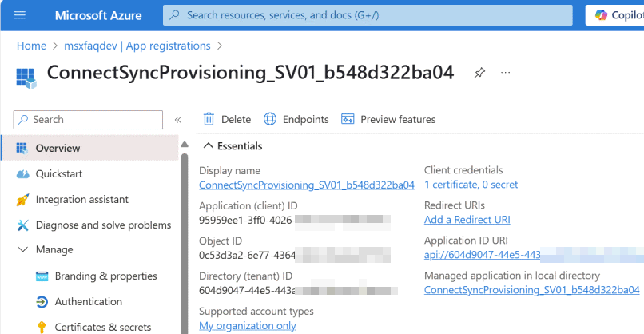Click the Branding & properties icon
This screenshot has width=644, height=334.
[42, 276]
